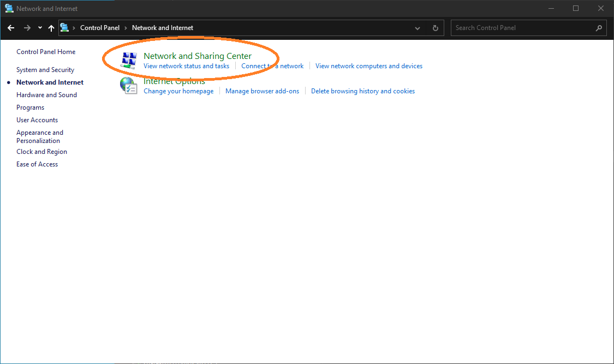Viewport: 614px width, 364px height.
Task: Click the address bar Control Panel icon
Action: pos(64,28)
